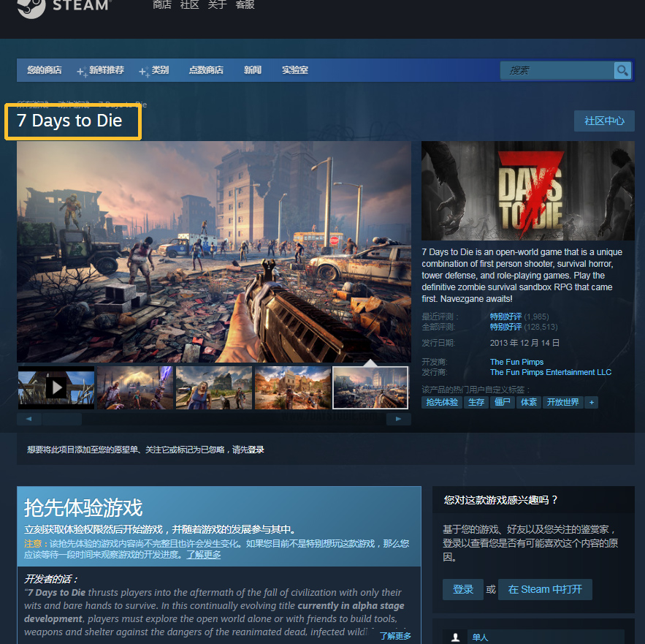Open the 新闻 tab
The width and height of the screenshot is (645, 644).
[253, 70]
